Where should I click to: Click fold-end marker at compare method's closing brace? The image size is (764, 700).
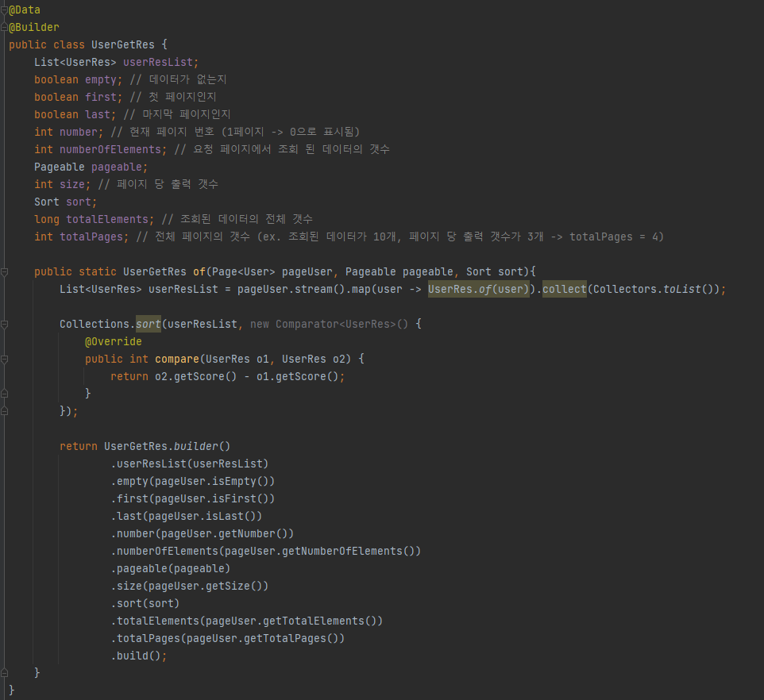[4, 394]
